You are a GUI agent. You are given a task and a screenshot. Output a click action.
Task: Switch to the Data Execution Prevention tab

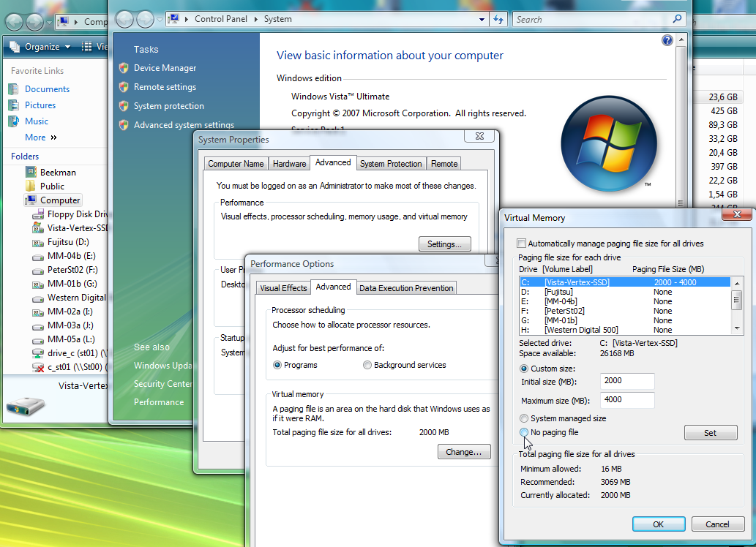[x=406, y=287]
